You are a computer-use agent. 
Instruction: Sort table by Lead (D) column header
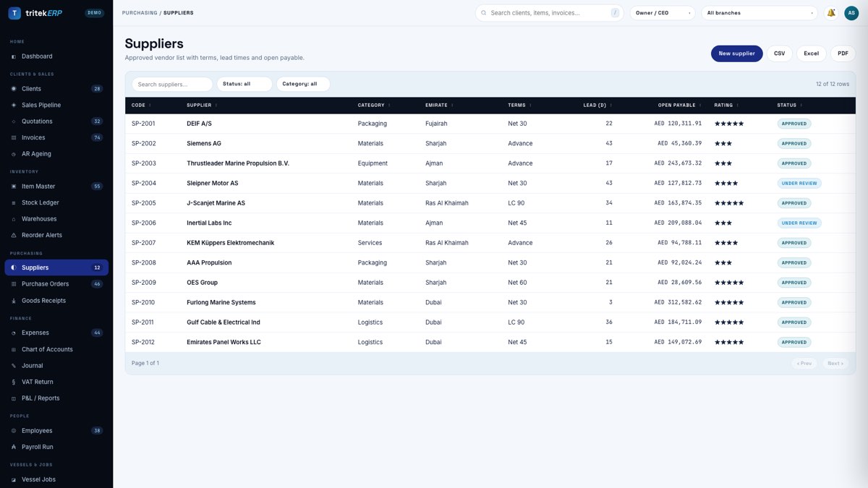[x=597, y=106]
